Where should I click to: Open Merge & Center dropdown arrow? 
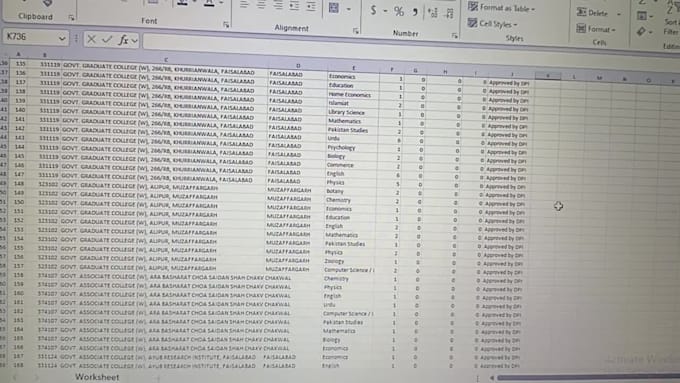pos(348,9)
